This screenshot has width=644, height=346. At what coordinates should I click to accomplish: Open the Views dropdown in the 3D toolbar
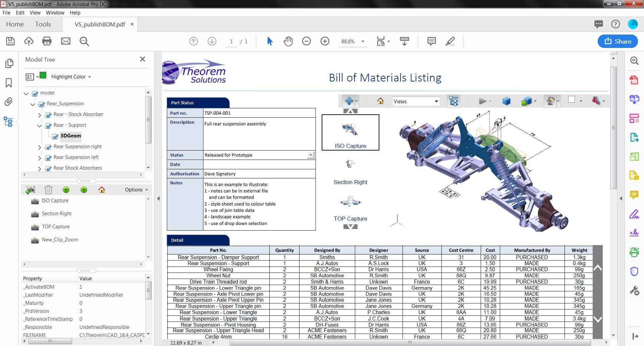pyautogui.click(x=436, y=101)
